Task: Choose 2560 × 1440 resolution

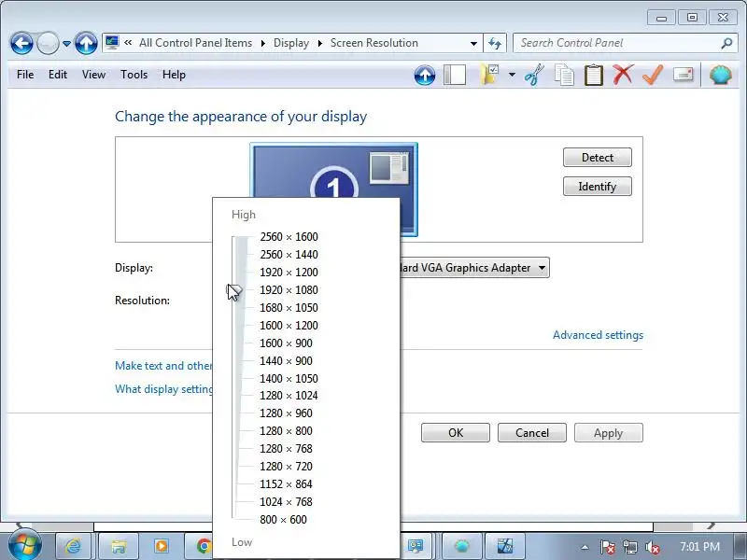Action: (x=289, y=254)
